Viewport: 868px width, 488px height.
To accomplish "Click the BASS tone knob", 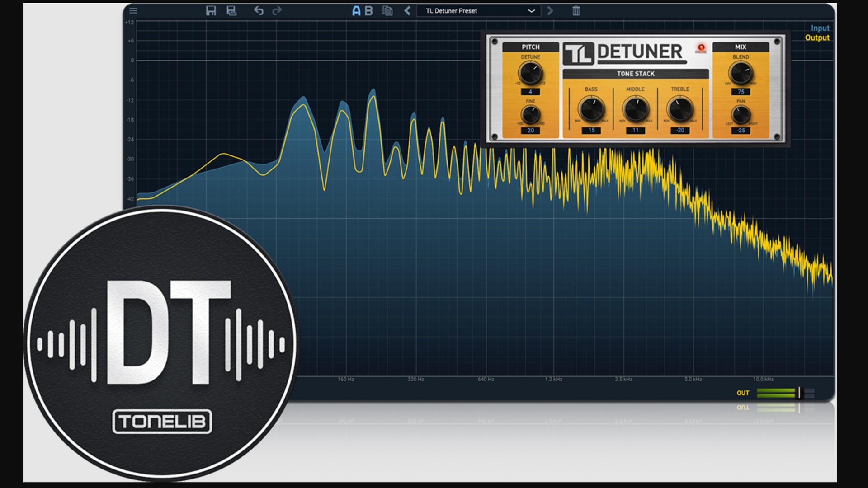I will click(591, 109).
